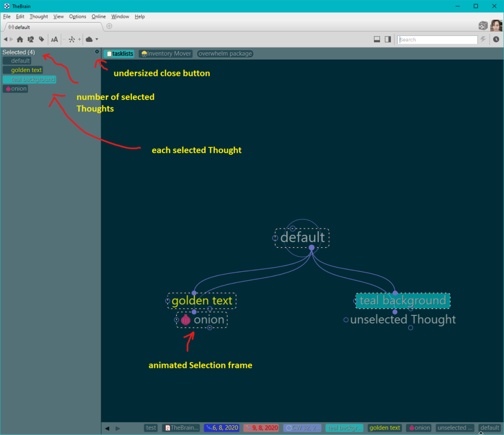Close the Selected panel with small X
This screenshot has width=504, height=435.
tap(97, 52)
